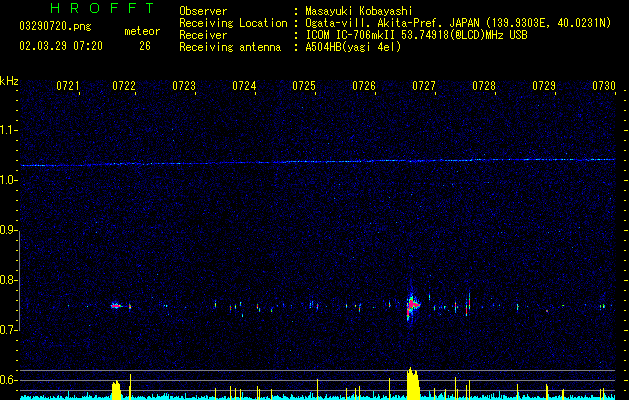Select the file name 03290720.png

[x=55, y=26]
